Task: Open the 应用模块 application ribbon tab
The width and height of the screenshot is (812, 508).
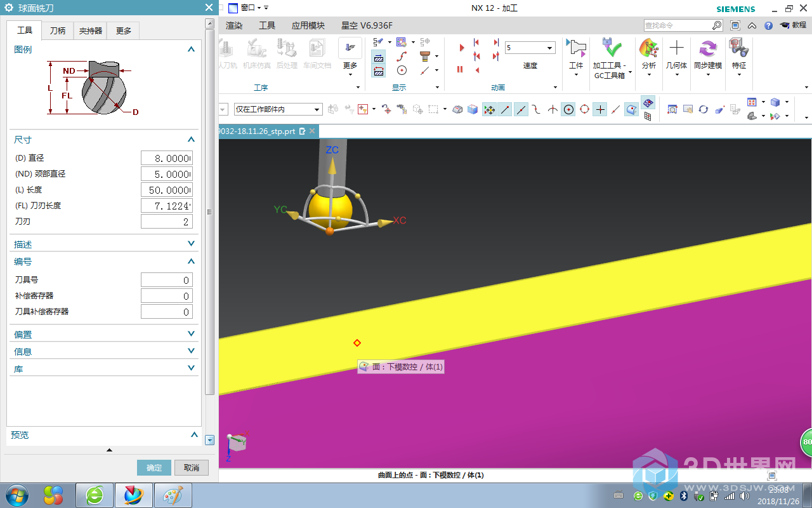Action: pyautogui.click(x=308, y=25)
